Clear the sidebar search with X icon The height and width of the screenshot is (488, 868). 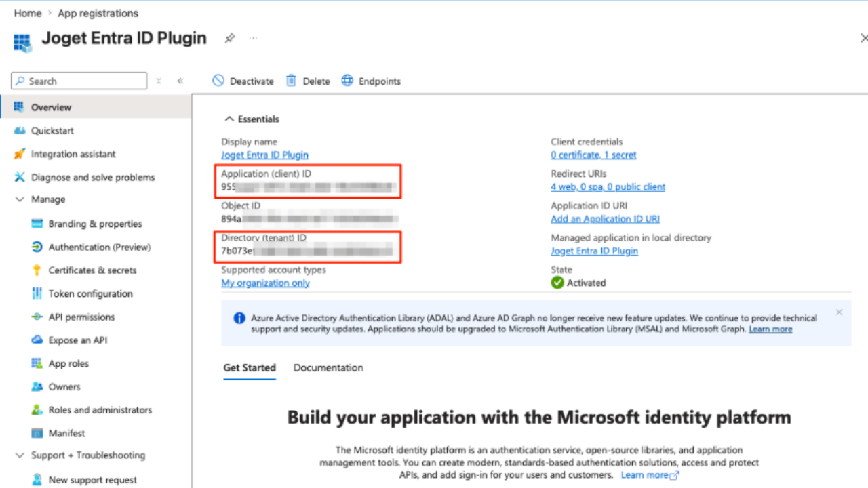(x=159, y=81)
